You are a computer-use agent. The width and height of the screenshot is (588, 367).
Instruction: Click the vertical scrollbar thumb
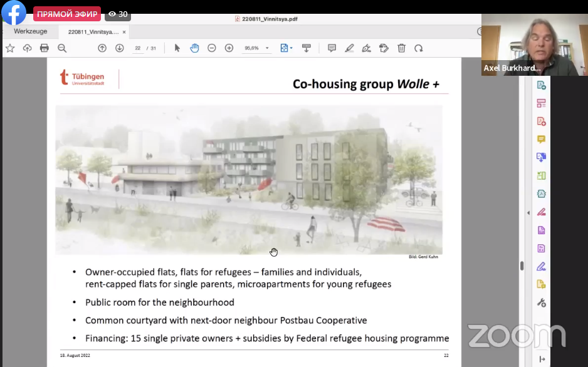[522, 266]
